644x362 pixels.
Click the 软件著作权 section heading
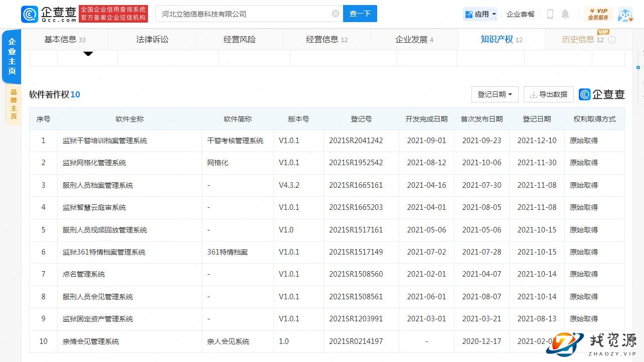(x=54, y=94)
